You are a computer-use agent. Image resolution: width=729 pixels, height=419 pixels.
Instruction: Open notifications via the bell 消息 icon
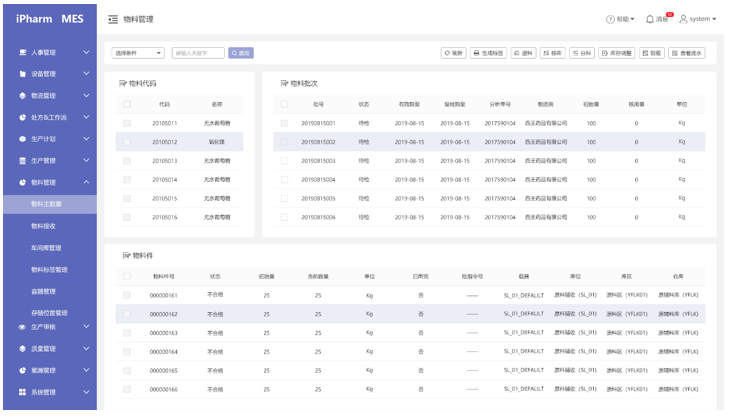point(650,19)
